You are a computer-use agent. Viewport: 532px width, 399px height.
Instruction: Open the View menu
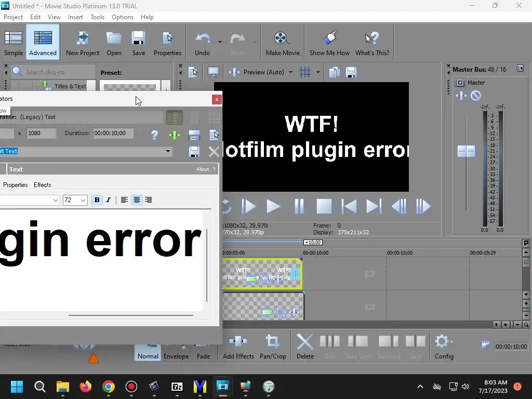click(x=54, y=17)
